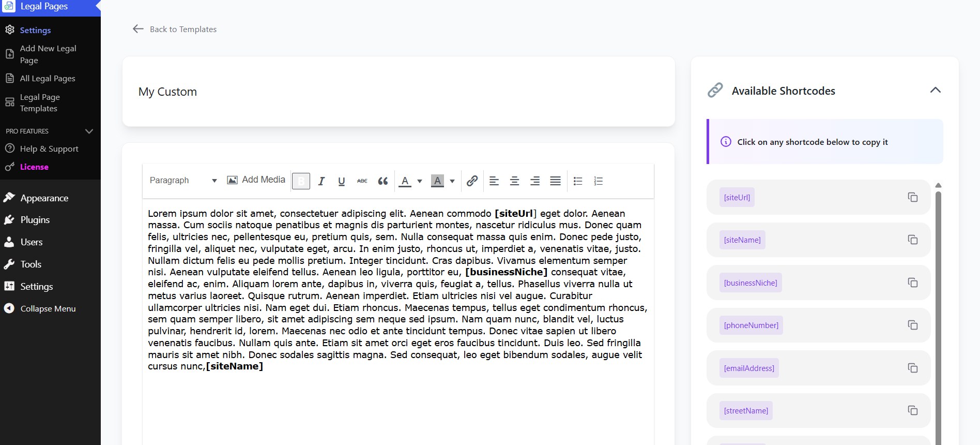This screenshot has width=980, height=445.
Task: Align text right
Action: (x=535, y=181)
